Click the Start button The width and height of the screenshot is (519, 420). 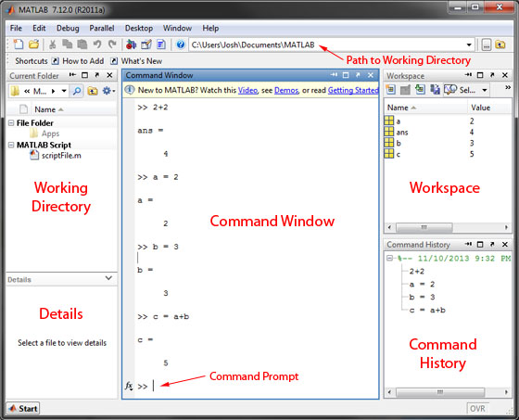(23, 408)
